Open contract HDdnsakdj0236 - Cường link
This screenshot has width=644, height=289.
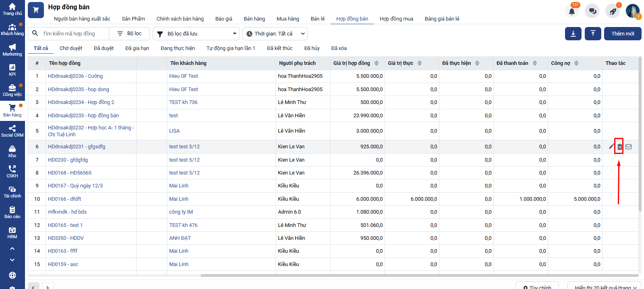pos(75,76)
